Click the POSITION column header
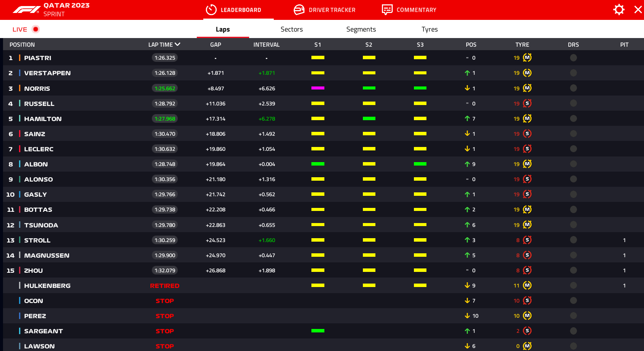 click(x=22, y=45)
